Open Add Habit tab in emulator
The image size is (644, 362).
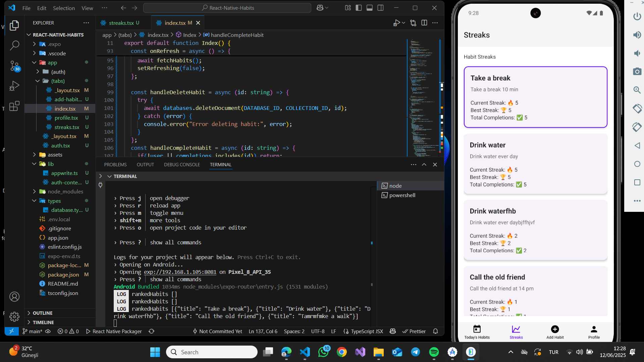click(x=555, y=332)
